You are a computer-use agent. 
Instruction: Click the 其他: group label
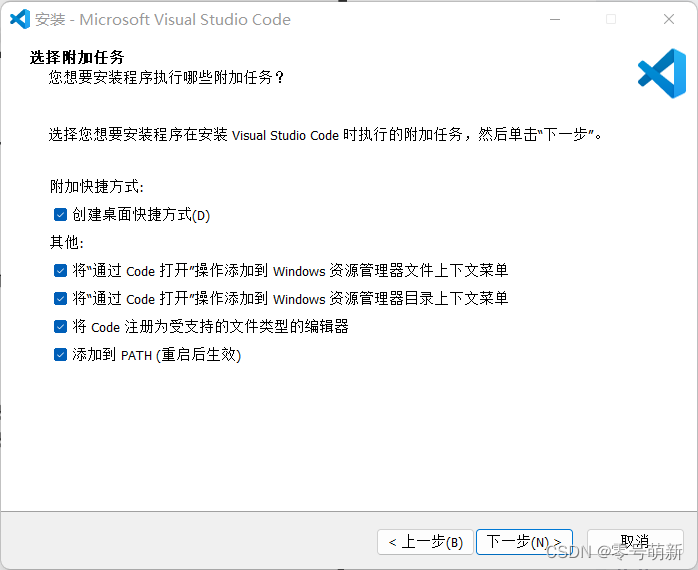coord(67,243)
